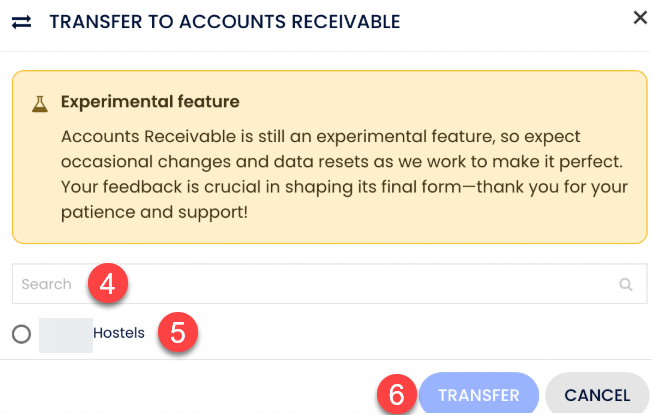
Task: Click the red number 5 badge
Action: tap(178, 333)
